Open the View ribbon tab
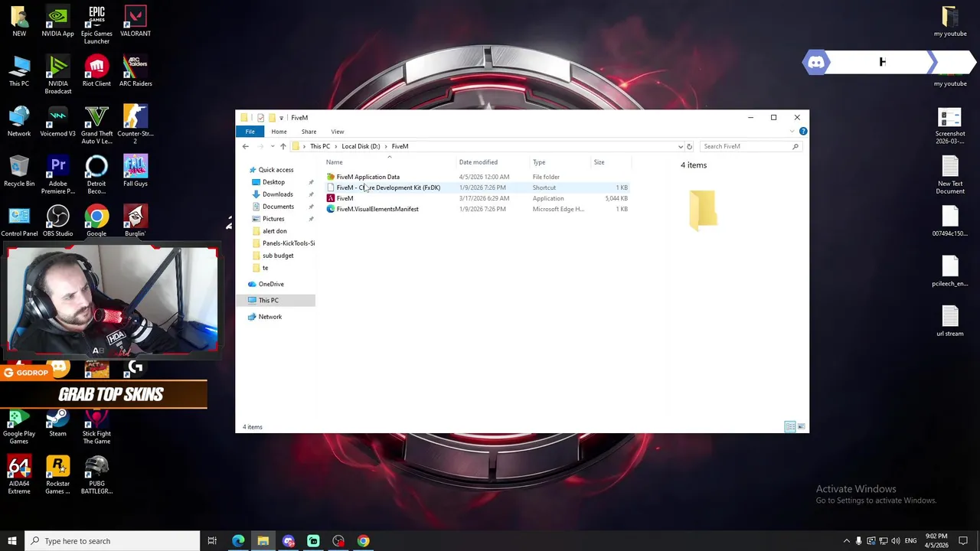980x551 pixels. coord(338,132)
